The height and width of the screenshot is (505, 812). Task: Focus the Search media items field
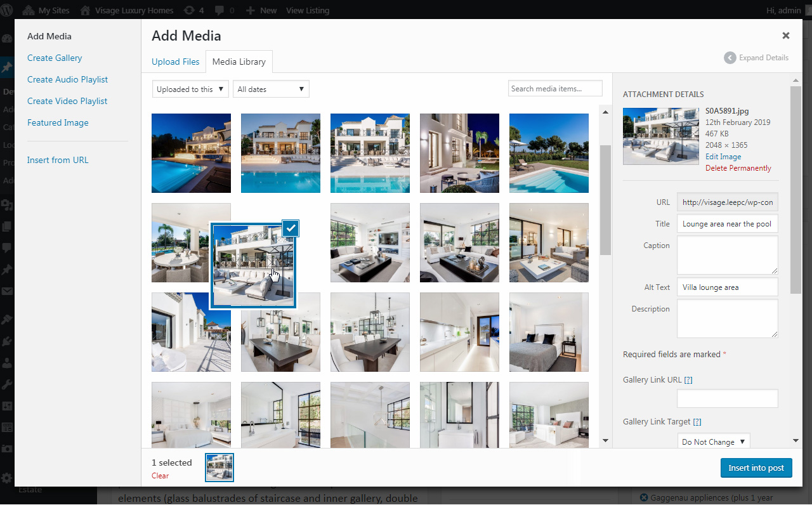pyautogui.click(x=555, y=89)
